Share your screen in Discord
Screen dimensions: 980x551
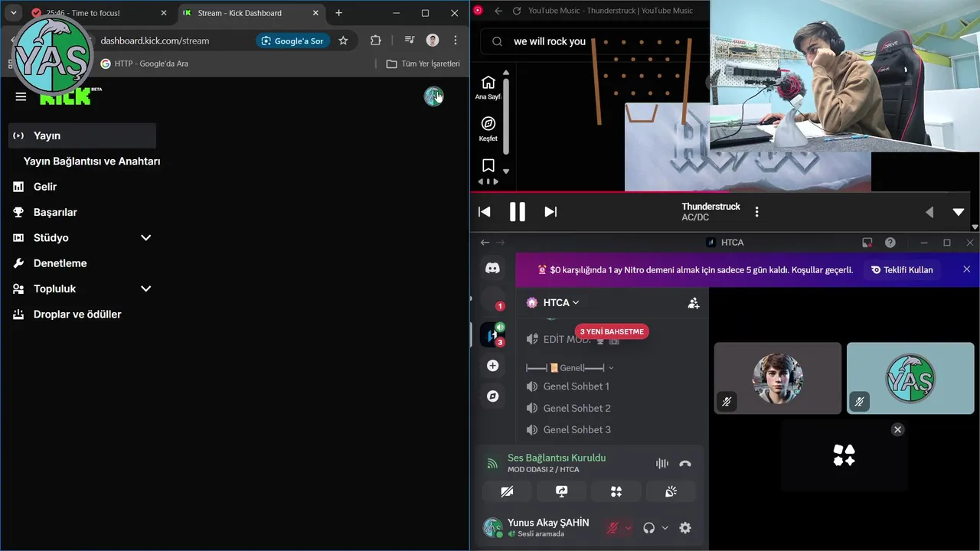point(561,491)
